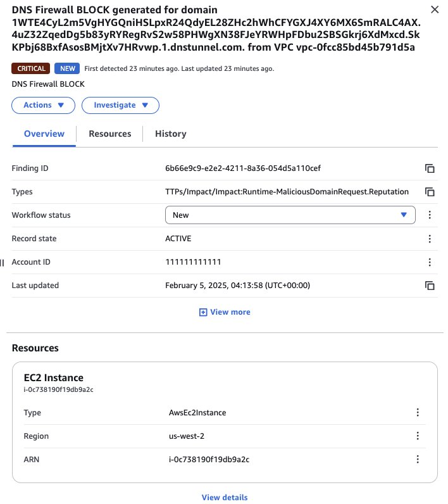Image resolution: width=448 pixels, height=504 pixels.
Task: Open kebab menu for Account ID
Action: 430,262
